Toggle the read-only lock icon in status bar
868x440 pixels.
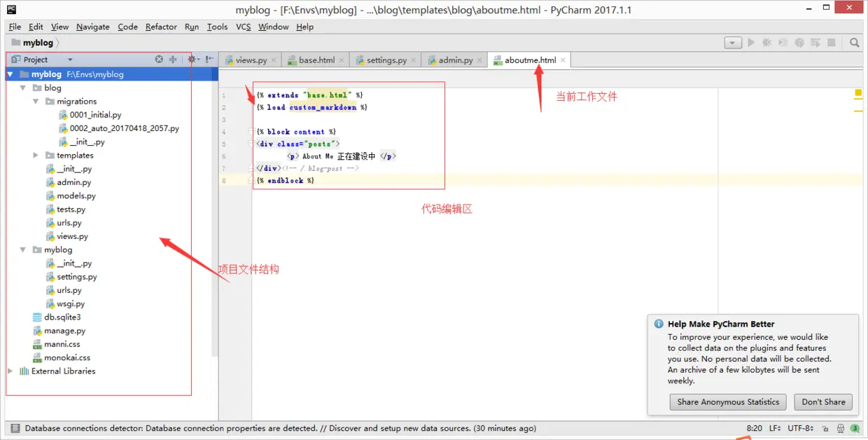(826, 428)
